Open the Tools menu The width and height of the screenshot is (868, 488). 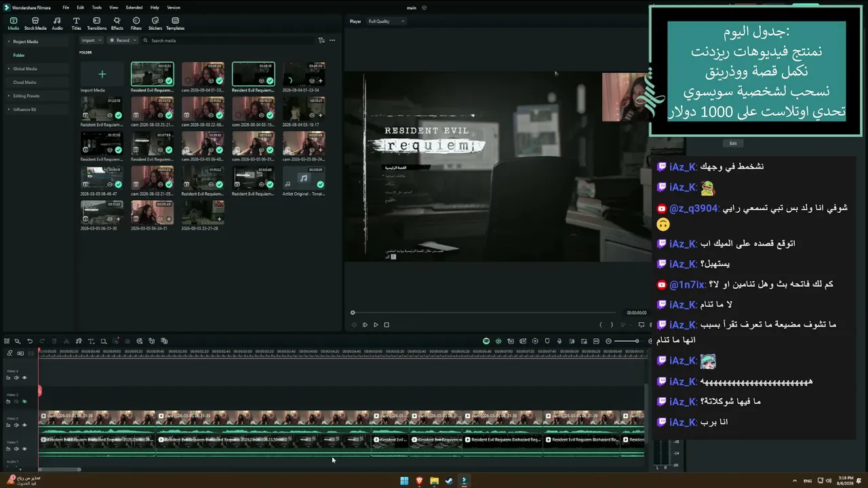(x=97, y=7)
